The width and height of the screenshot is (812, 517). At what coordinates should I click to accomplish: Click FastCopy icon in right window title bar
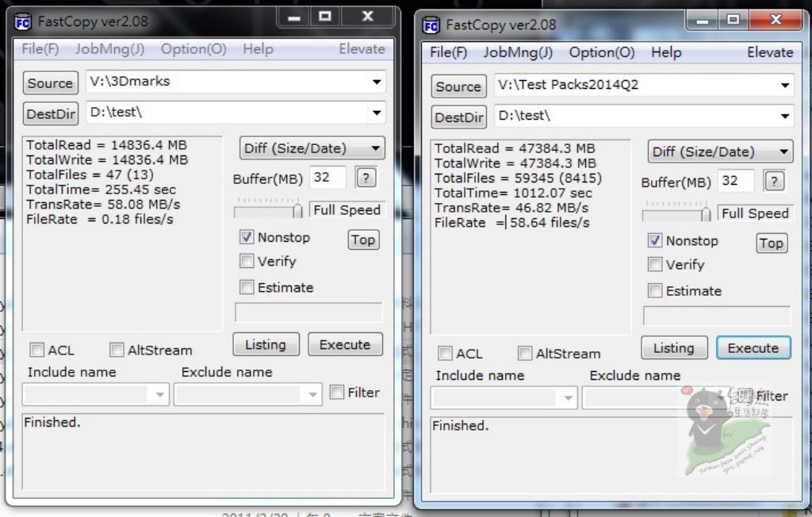(431, 25)
